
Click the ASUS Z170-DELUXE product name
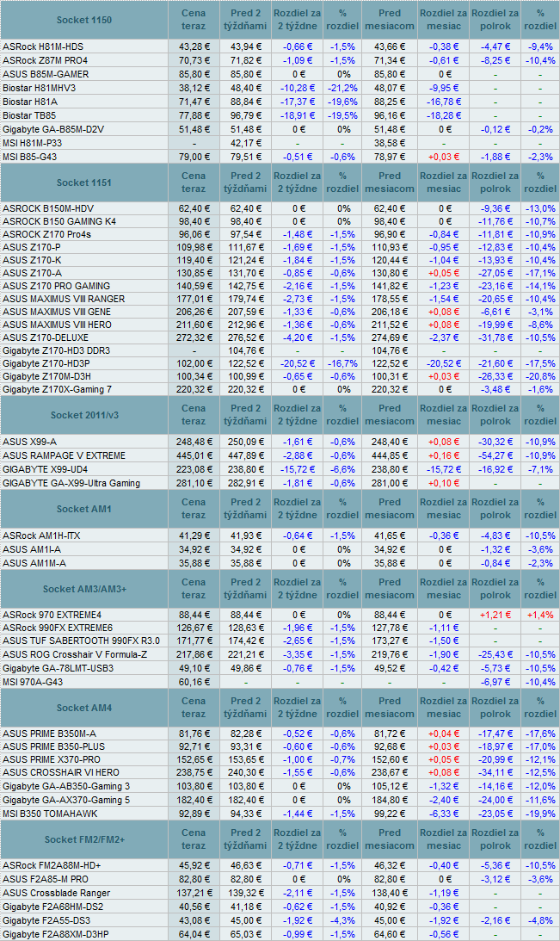[x=46, y=337]
